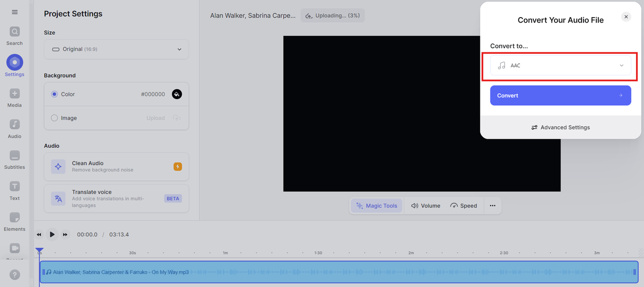Click the help question mark icon
644x287 pixels.
15,274
